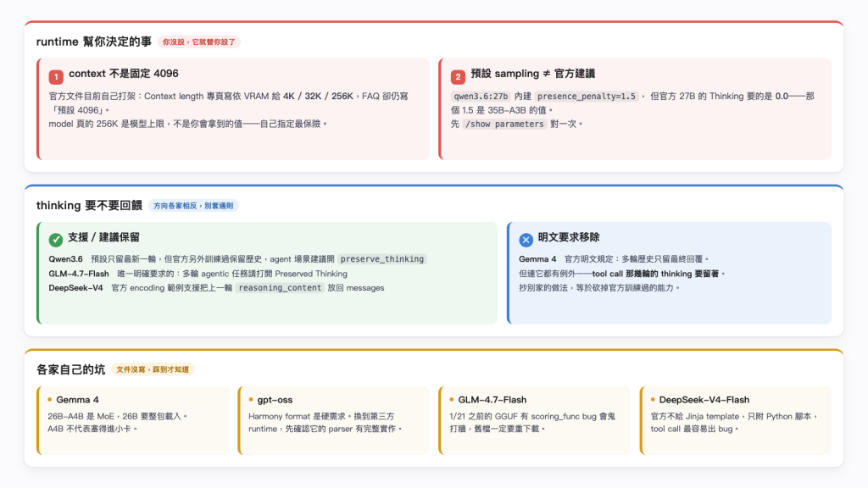
Task: Click the red tag '你沒設，它就替你設了'
Action: coord(198,42)
